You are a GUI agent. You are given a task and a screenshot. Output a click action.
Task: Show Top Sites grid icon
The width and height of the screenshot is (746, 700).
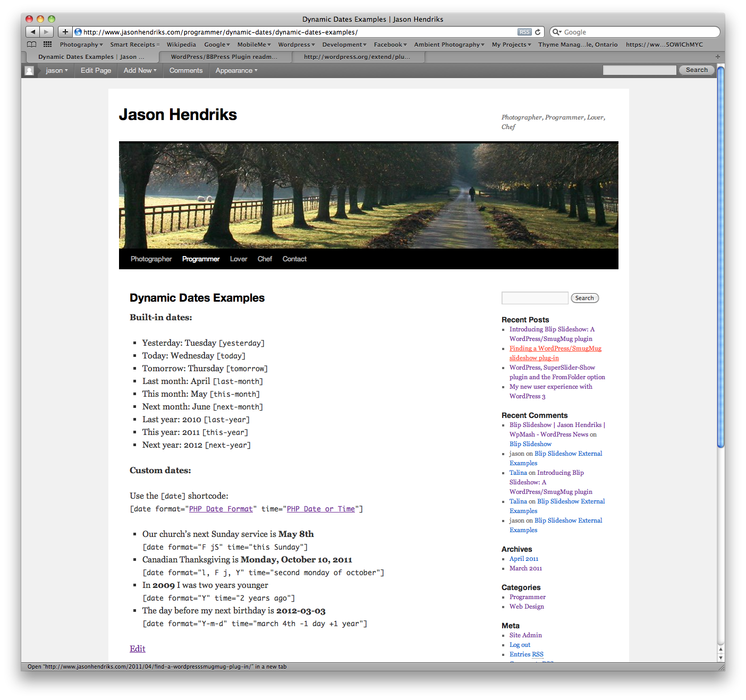point(47,45)
